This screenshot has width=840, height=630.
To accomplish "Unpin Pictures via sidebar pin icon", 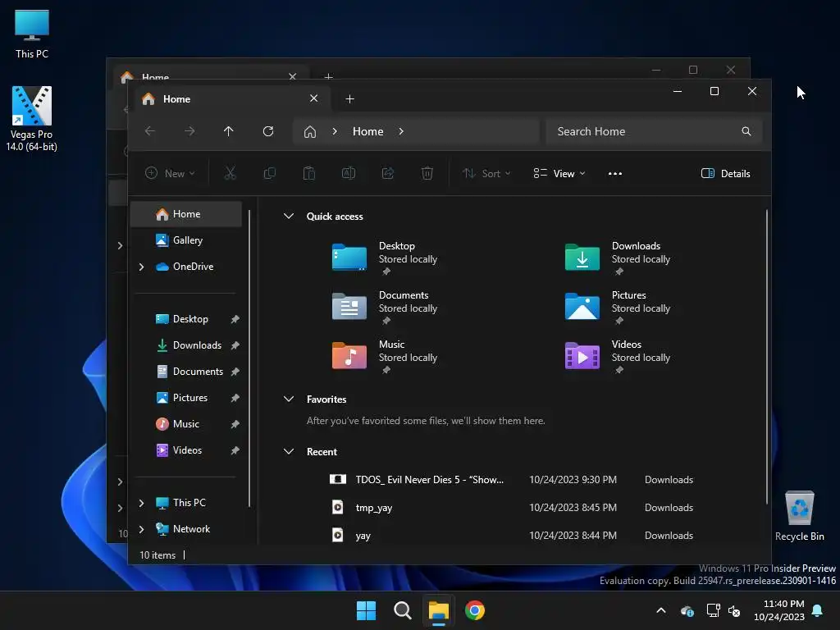I will coord(235,398).
